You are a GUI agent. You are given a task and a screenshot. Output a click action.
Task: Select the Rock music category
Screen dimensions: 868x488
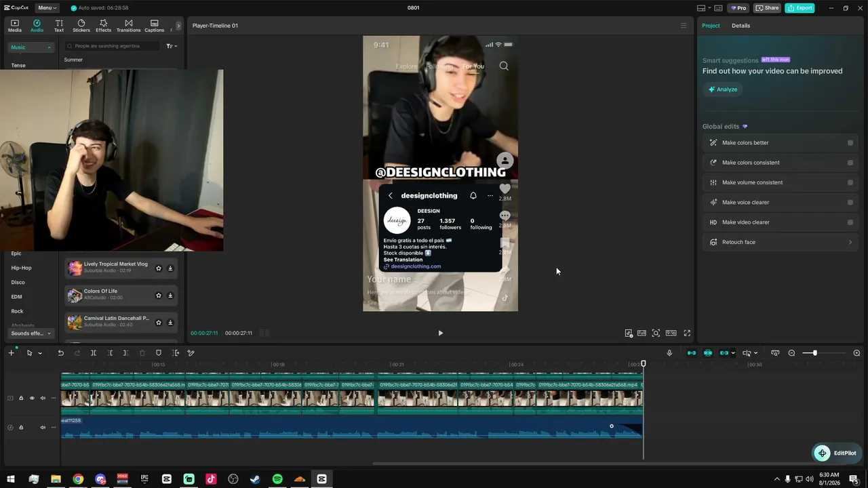point(17,311)
